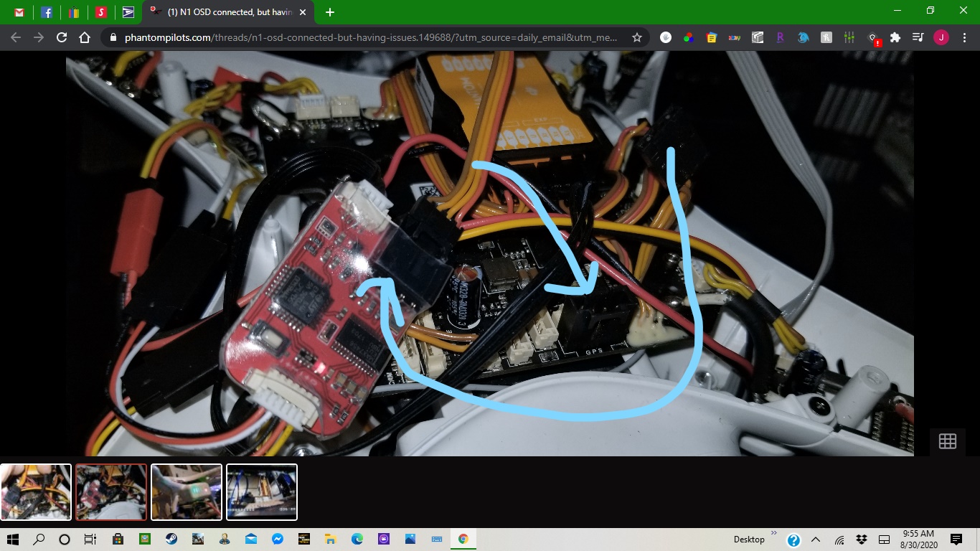Screen dimensions: 980x551
Task: Open Windows taskbar search
Action: click(x=39, y=539)
